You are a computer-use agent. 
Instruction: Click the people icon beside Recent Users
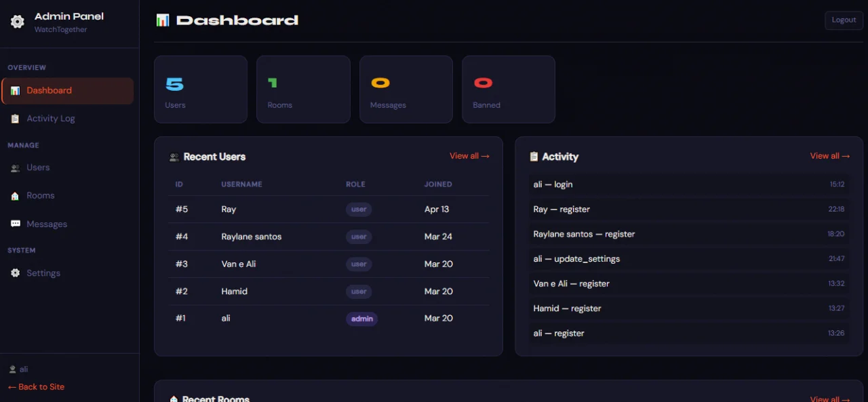(174, 157)
